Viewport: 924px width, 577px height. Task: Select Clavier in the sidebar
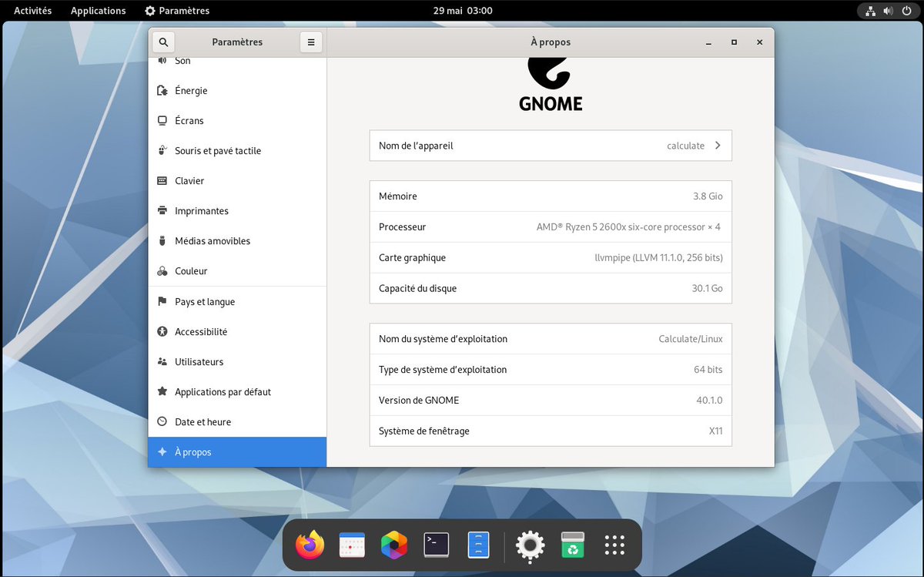tap(237, 180)
